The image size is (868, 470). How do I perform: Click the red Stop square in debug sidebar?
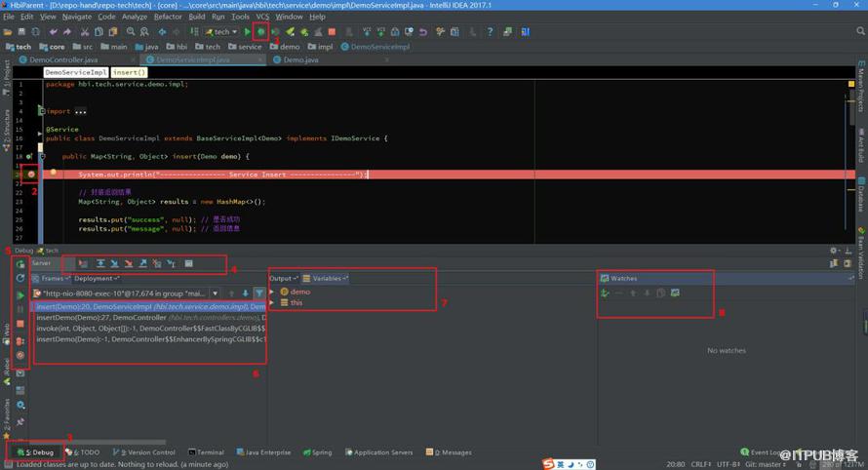click(20, 324)
